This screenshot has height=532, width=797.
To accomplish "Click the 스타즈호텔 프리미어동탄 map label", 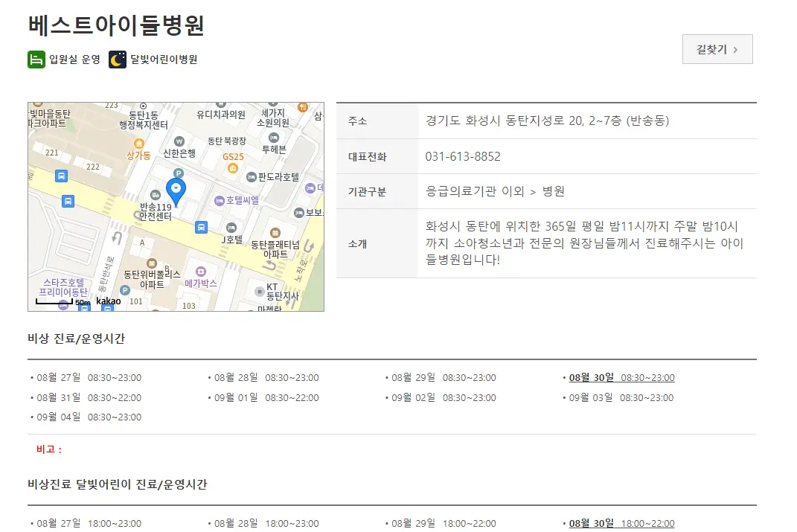I will 65,286.
